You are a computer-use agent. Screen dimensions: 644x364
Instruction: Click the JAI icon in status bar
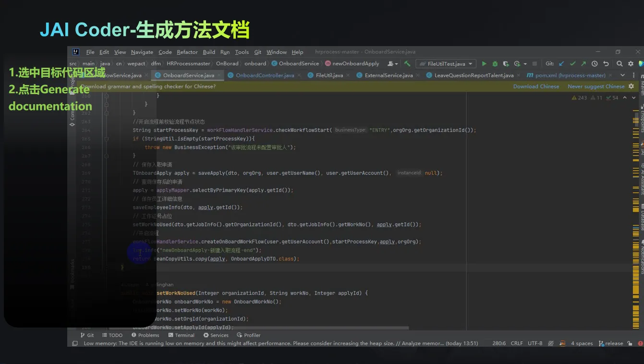click(562, 343)
